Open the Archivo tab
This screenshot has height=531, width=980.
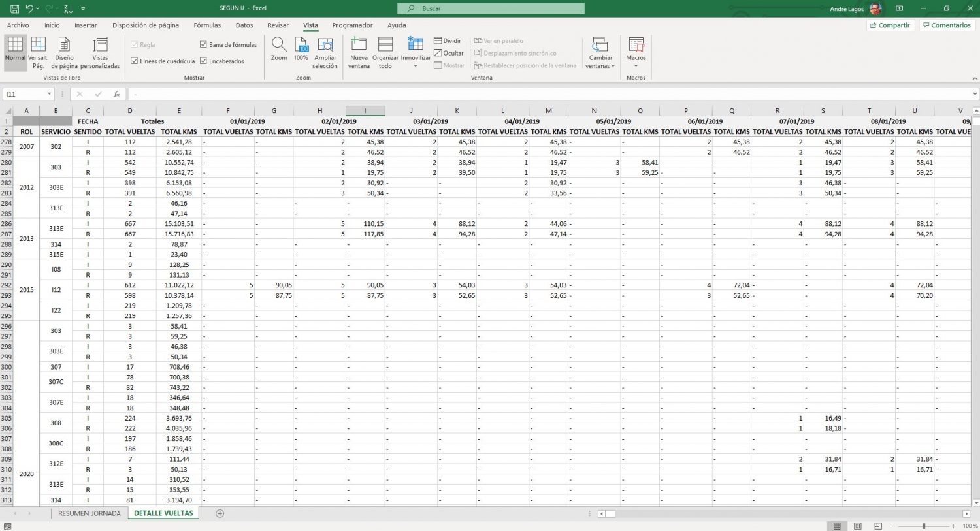pos(18,25)
